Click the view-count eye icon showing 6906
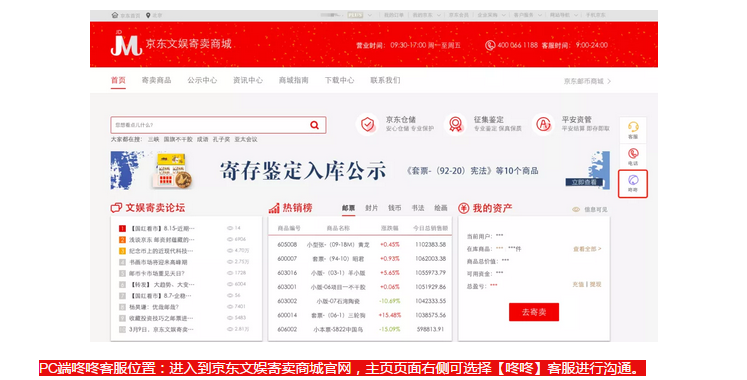 click(x=230, y=240)
